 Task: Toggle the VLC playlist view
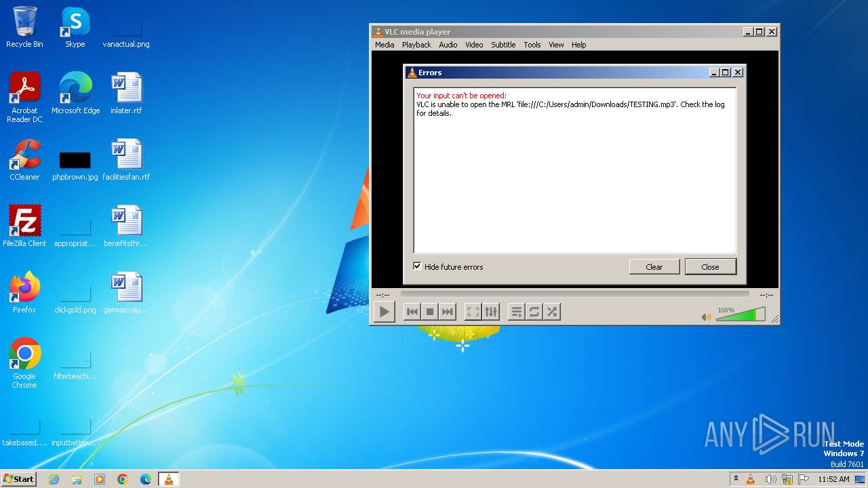pyautogui.click(x=517, y=312)
